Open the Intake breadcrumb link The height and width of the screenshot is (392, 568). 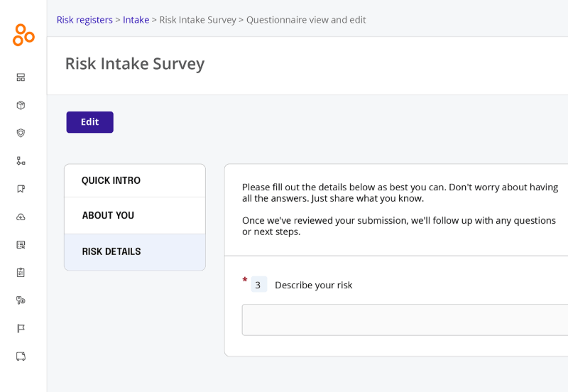[x=136, y=20]
